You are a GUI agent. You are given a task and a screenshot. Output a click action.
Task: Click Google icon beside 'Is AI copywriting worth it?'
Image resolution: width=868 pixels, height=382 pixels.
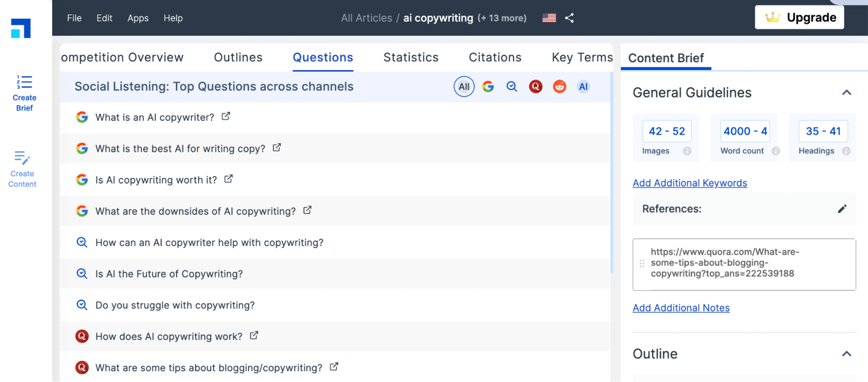(82, 179)
